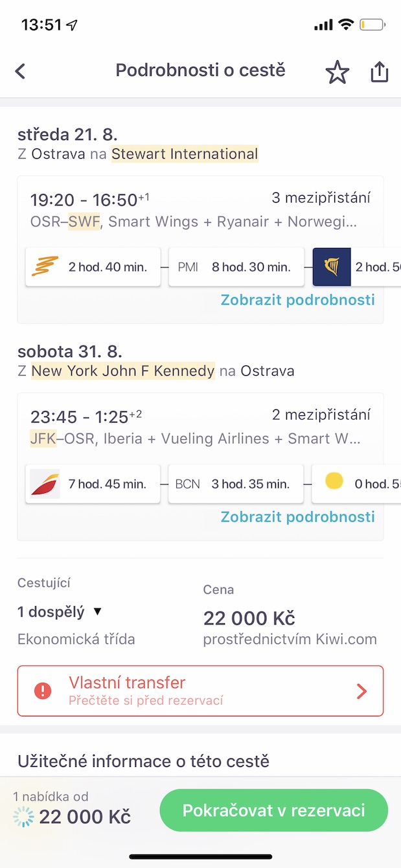Tap the share icon
Viewport: 401px width, 868px height.
(379, 72)
